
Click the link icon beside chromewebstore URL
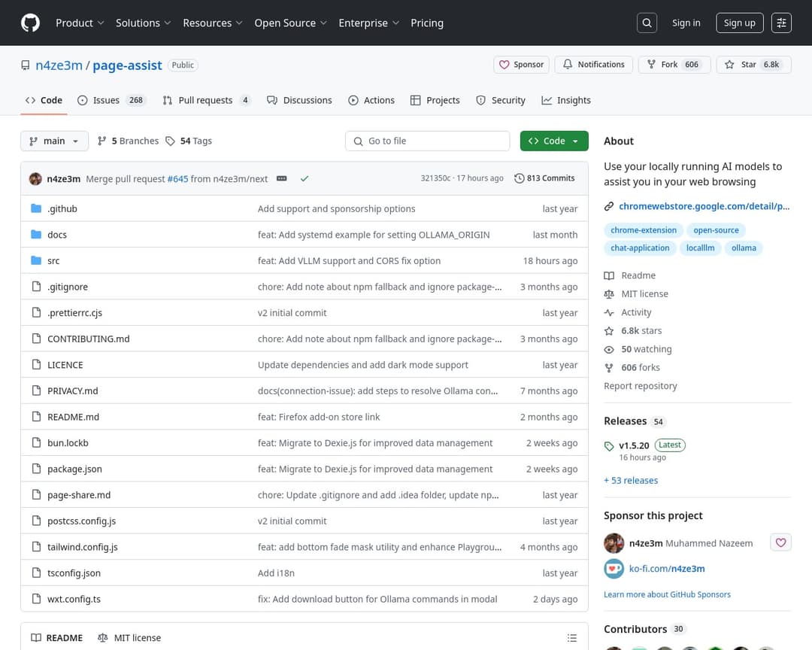(609, 206)
